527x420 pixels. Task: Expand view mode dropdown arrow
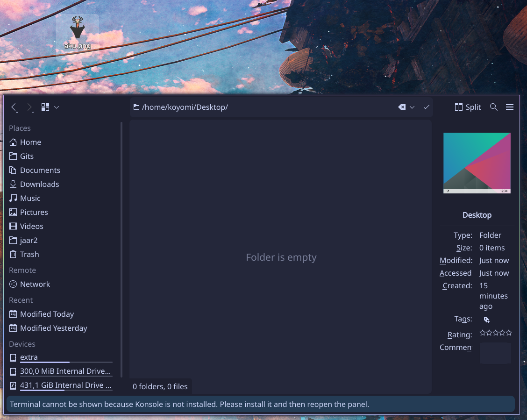tap(57, 107)
